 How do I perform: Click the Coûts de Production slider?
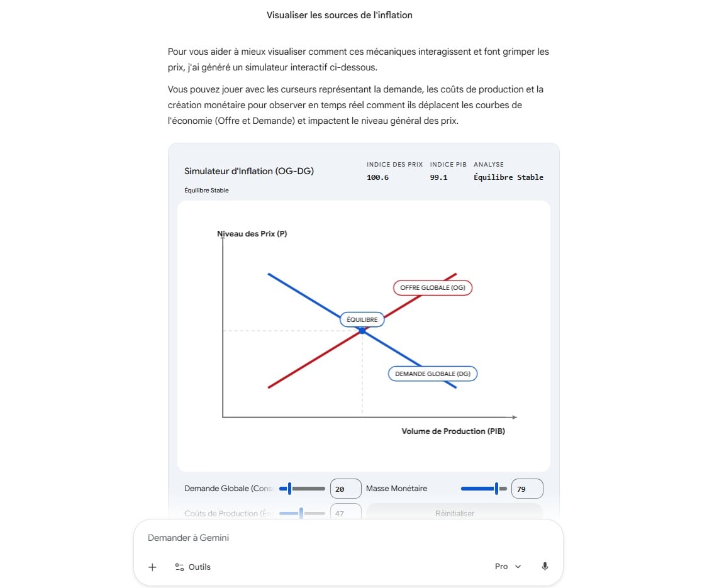302,513
